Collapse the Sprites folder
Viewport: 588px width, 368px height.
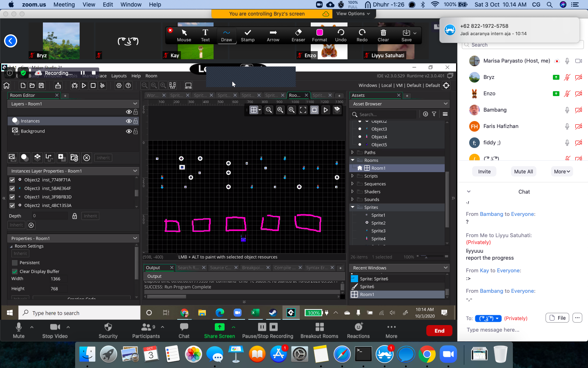tap(352, 207)
